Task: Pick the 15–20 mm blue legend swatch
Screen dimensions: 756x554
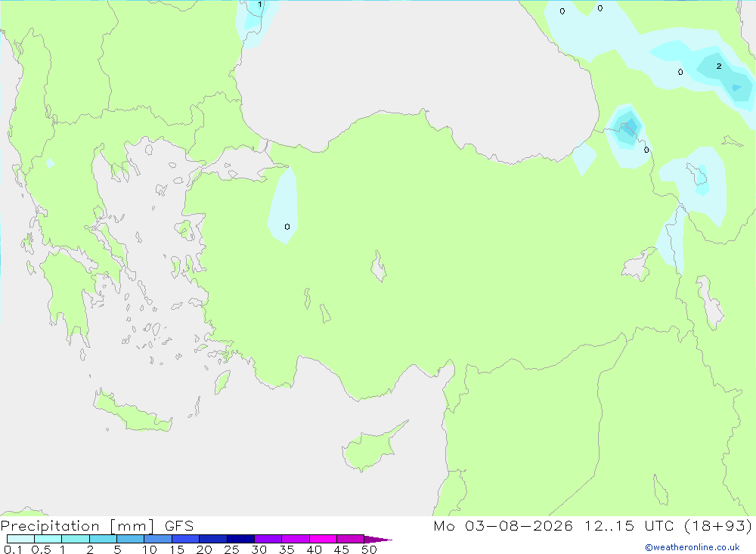Action: tap(186, 539)
